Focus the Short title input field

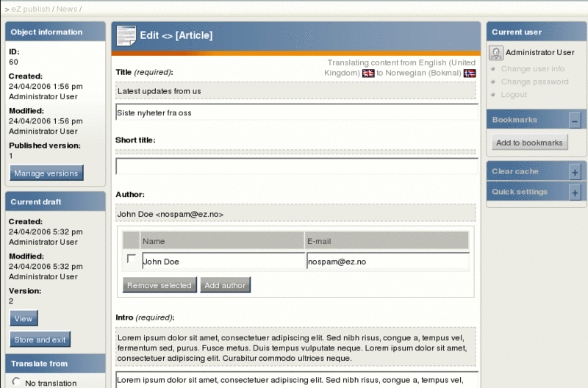pyautogui.click(x=297, y=167)
